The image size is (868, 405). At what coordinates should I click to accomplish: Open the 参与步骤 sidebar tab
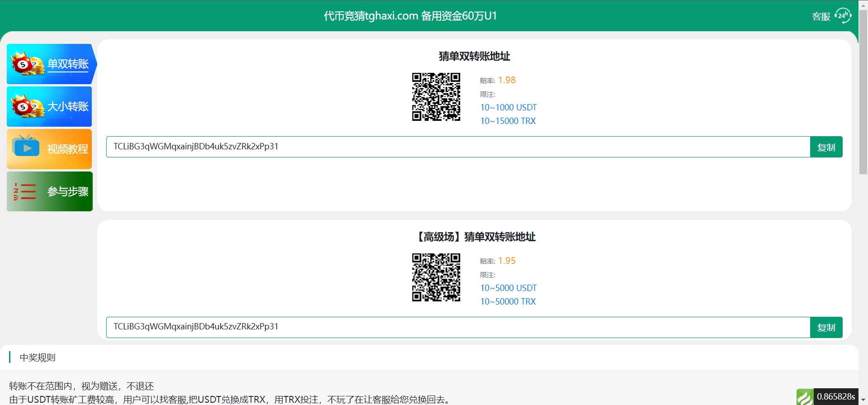pyautogui.click(x=50, y=191)
